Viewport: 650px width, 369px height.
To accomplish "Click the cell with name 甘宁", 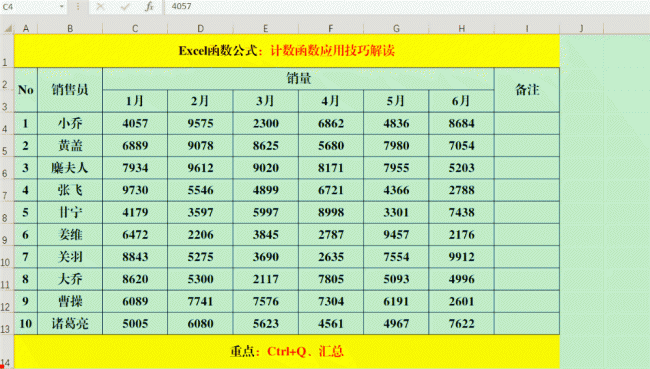I will [x=70, y=213].
